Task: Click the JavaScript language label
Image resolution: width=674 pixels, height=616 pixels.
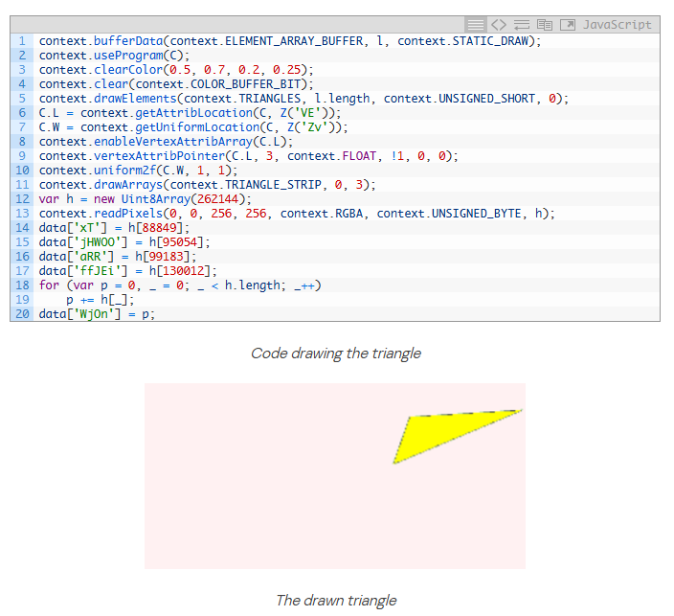Action: (x=617, y=25)
